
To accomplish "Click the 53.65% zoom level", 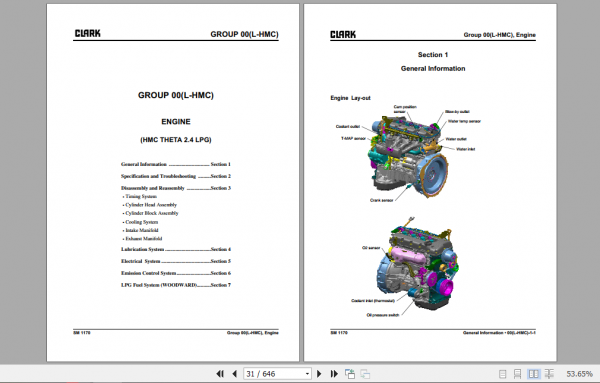I will click(x=579, y=374).
